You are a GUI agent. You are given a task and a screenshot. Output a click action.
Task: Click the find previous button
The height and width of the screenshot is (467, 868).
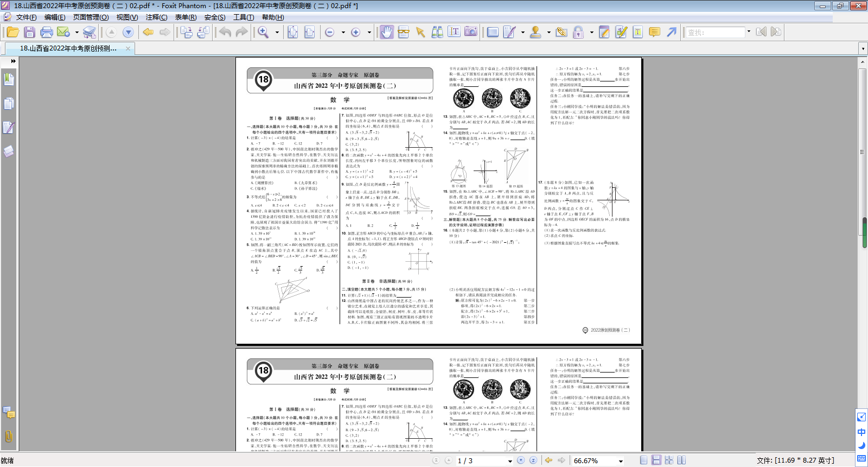tap(761, 32)
